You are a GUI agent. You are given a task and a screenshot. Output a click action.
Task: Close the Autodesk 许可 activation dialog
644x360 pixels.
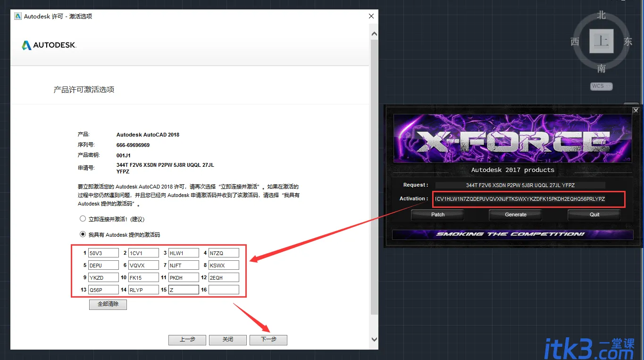pos(371,16)
